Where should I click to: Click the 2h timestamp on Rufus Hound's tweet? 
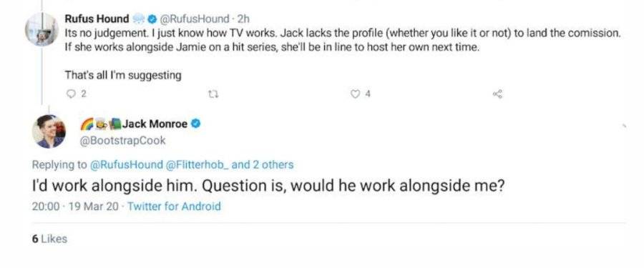click(243, 19)
